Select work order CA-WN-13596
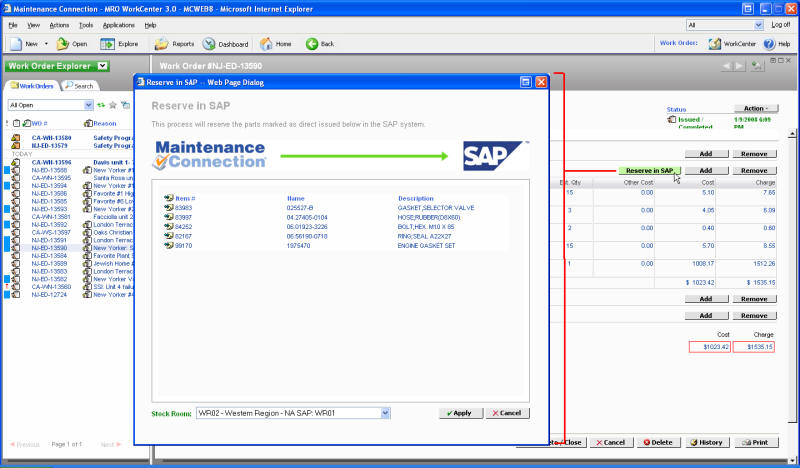The width and height of the screenshot is (800, 468). point(51,162)
